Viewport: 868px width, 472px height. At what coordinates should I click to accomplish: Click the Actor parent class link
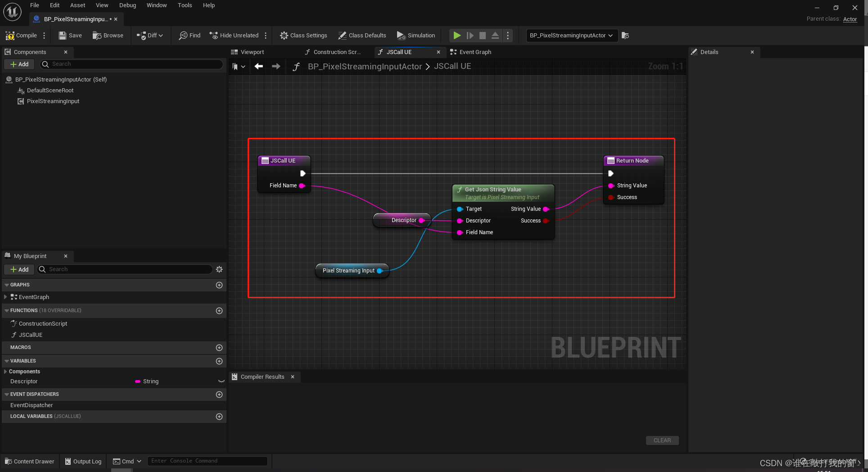[x=850, y=19]
